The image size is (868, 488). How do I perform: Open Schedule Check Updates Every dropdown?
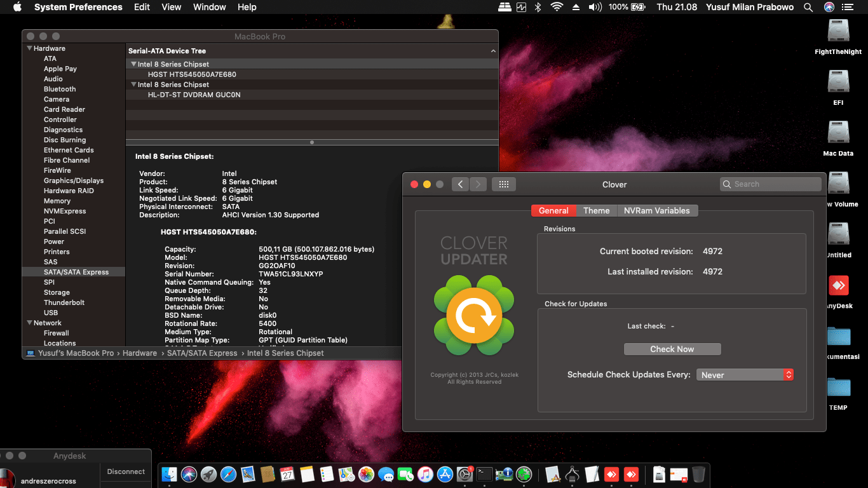point(745,375)
